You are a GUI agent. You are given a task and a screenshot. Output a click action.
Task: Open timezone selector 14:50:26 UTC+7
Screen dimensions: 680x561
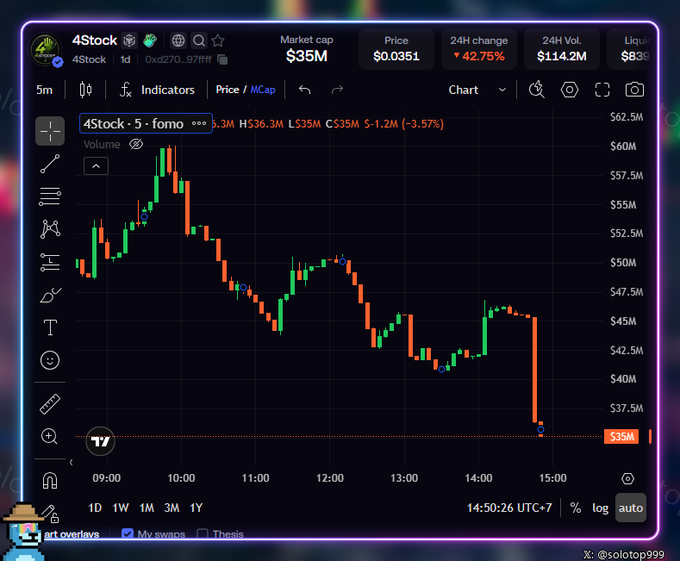510,508
